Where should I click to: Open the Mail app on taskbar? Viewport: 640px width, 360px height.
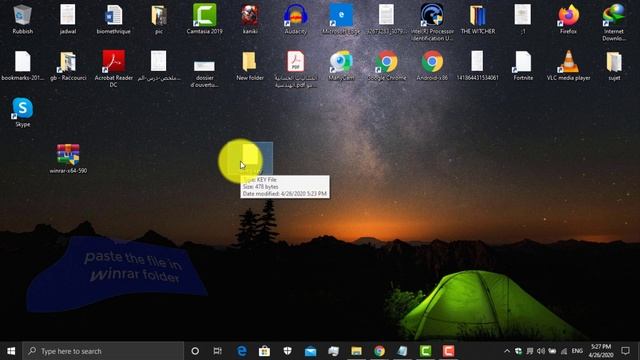click(x=310, y=351)
